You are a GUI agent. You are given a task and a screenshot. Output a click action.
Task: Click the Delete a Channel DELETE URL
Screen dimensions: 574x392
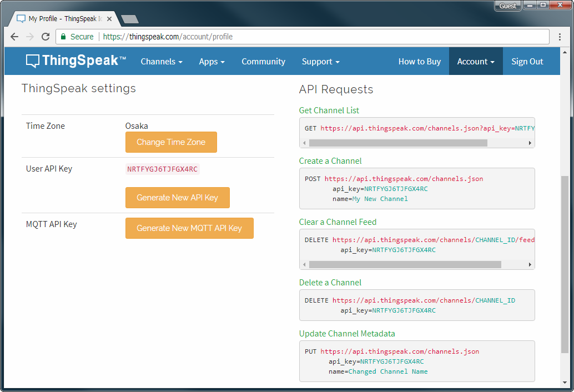[424, 300]
